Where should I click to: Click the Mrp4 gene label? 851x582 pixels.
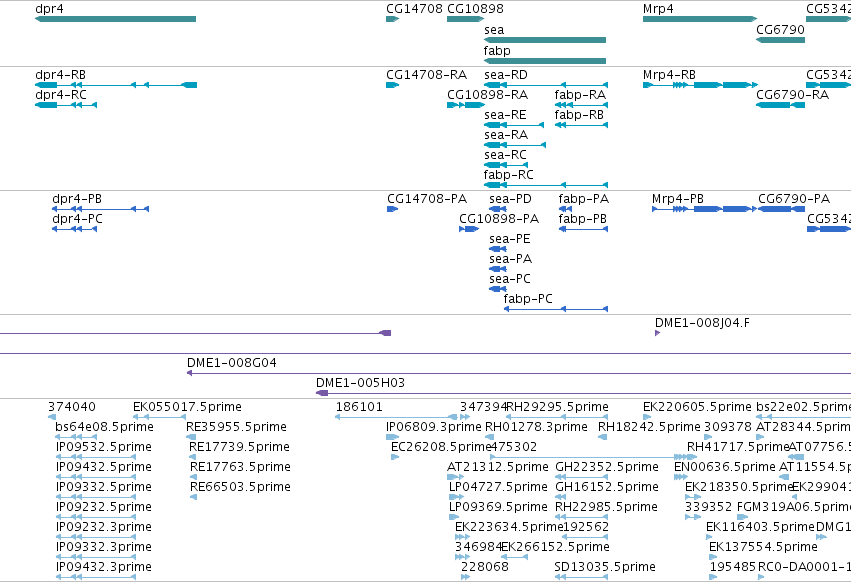click(658, 9)
